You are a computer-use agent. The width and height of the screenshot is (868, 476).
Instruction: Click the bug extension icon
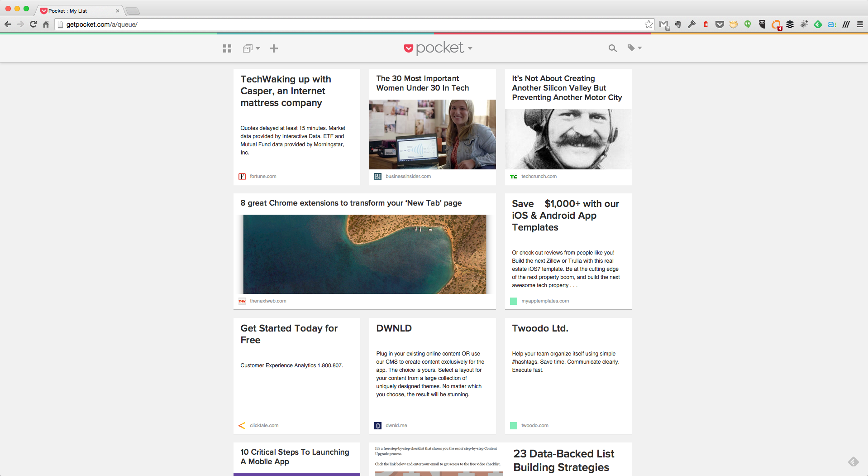pos(804,24)
